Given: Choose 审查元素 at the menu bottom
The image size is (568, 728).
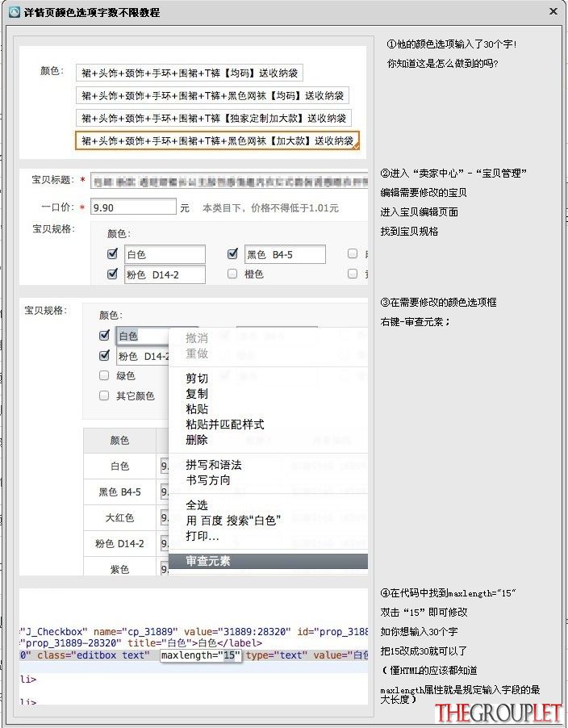Looking at the screenshot, I should (268, 561).
